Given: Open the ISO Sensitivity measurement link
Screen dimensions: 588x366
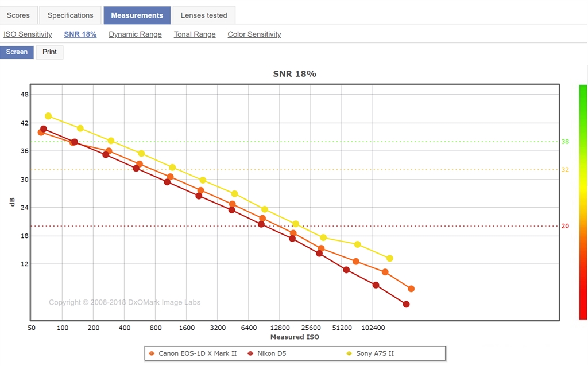Looking at the screenshot, I should click(x=28, y=34).
